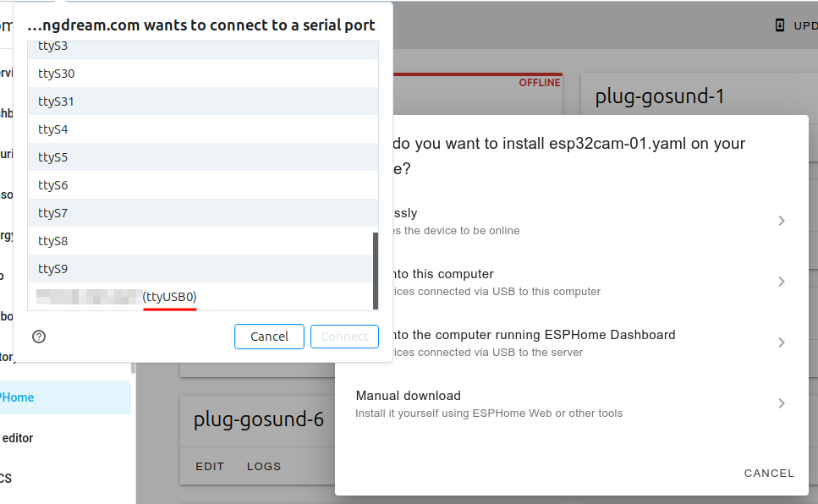Click the plug-gosund-6 card title
Screen dimensions: 818x504
point(259,419)
